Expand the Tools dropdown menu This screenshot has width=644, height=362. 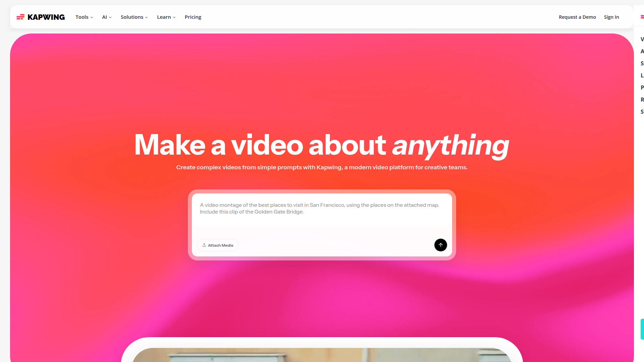tap(84, 17)
